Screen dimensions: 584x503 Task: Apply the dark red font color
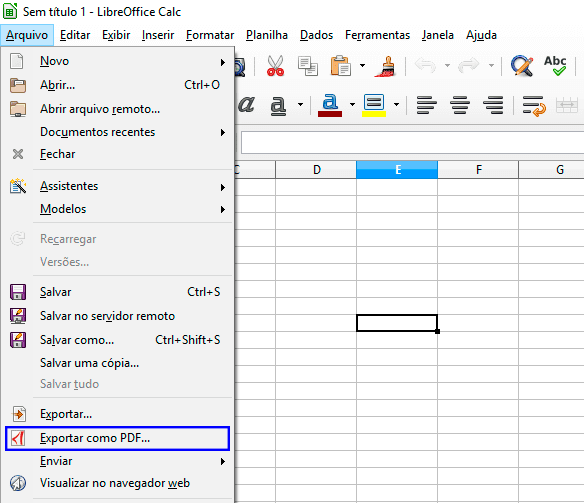(330, 105)
